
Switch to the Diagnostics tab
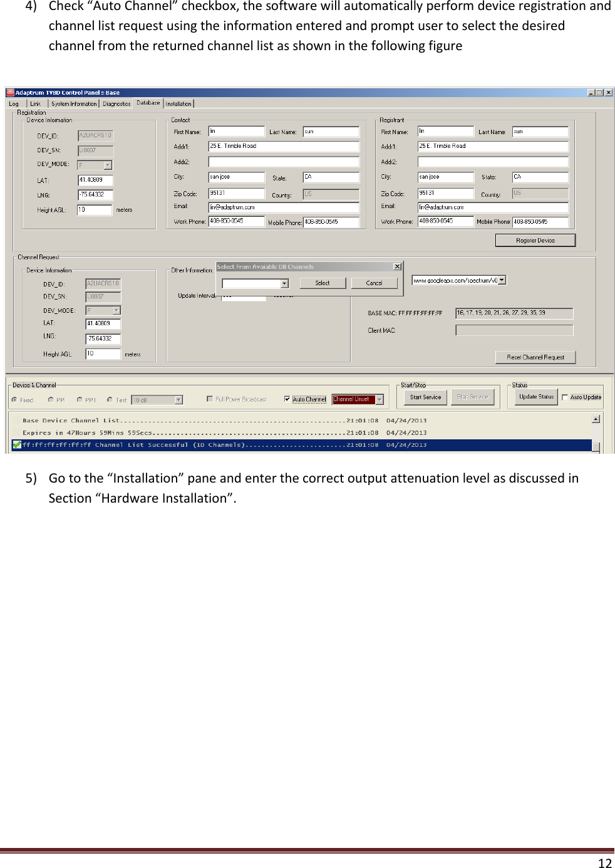(116, 104)
